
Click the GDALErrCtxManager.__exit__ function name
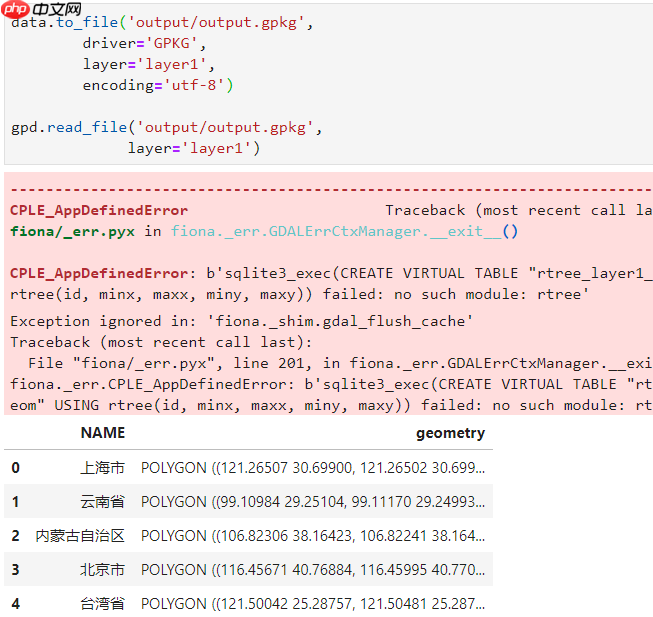[344, 231]
